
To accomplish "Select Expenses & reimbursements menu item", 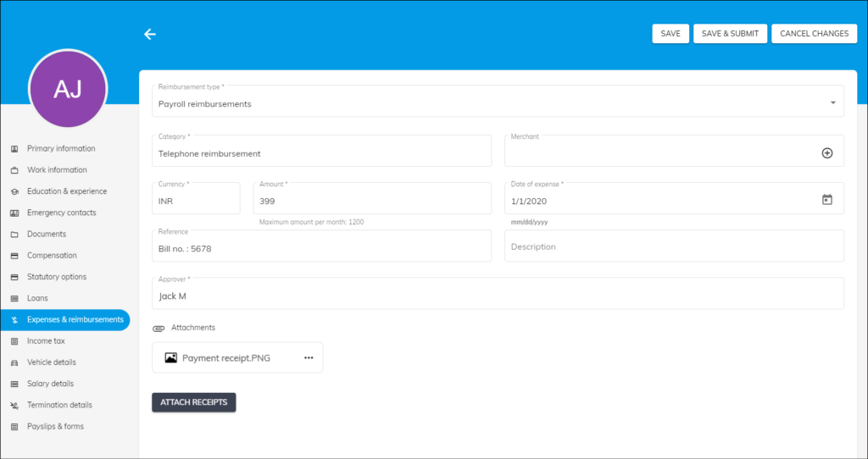I will click(64, 320).
